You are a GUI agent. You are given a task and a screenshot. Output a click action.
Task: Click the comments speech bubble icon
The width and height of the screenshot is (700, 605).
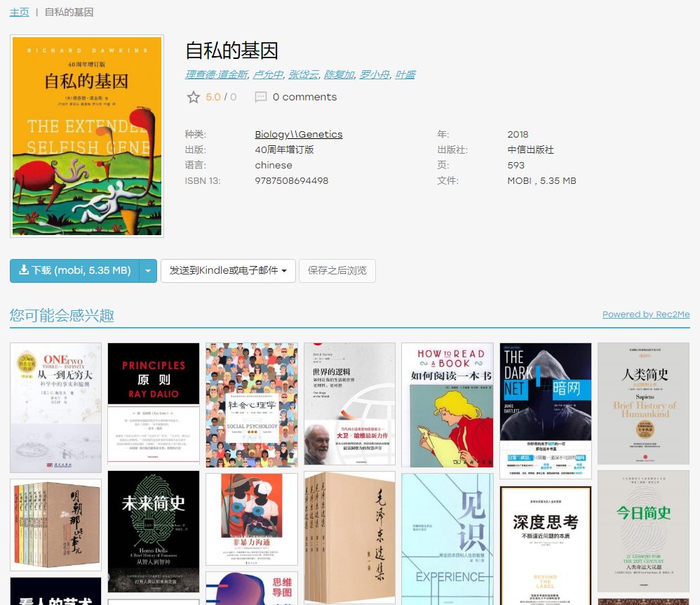pos(261,97)
